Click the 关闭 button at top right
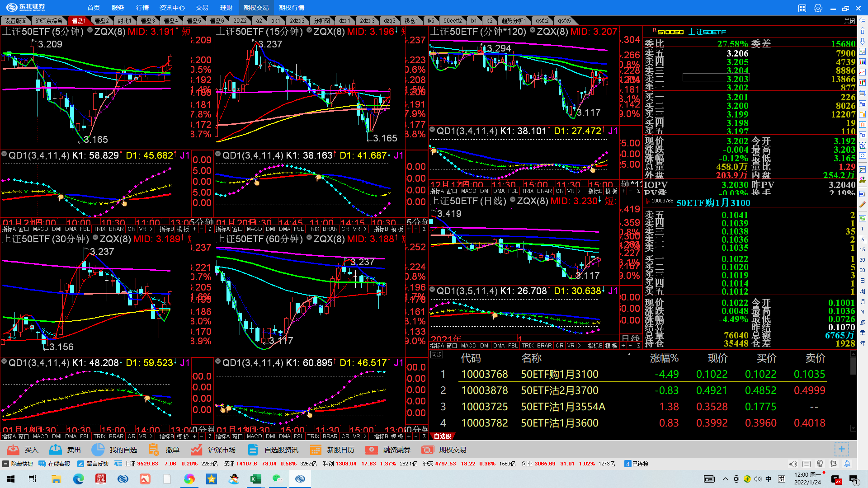 849,21
